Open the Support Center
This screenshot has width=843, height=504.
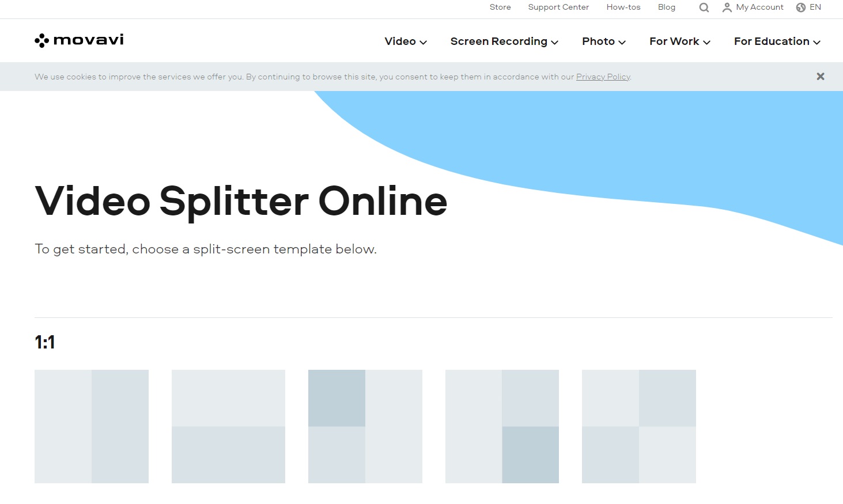558,7
